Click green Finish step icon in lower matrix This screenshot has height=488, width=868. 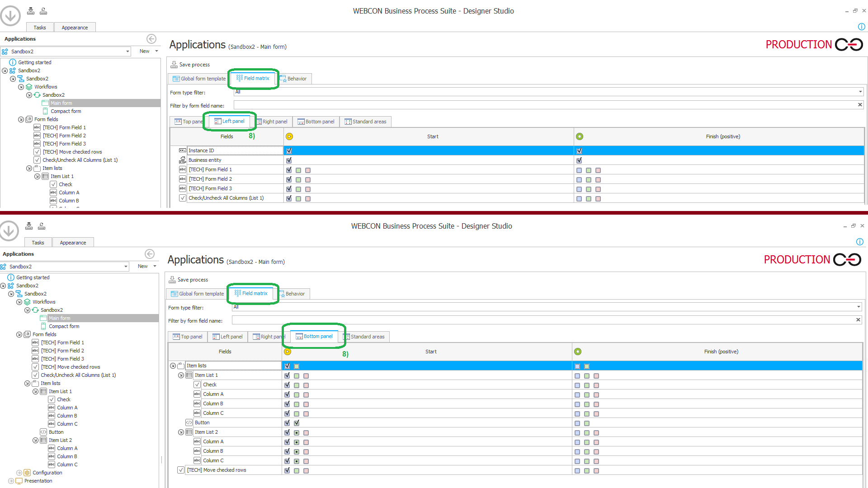[x=578, y=352]
